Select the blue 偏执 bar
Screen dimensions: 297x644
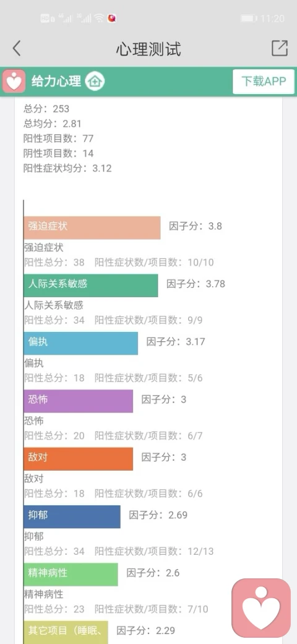(x=81, y=343)
